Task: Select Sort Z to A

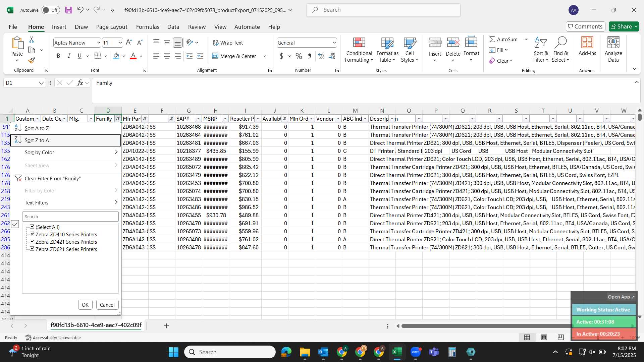Action: [x=66, y=140]
